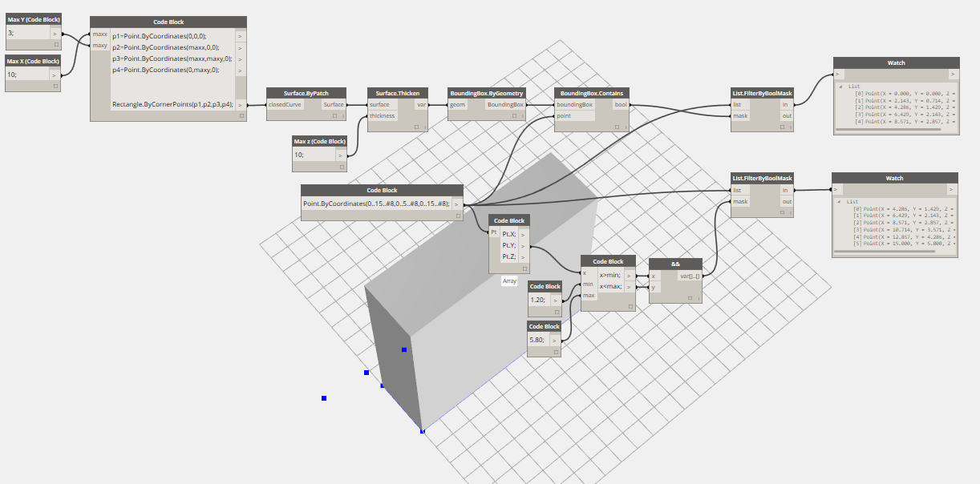Click closedCurve input port on Surface.ByPatch
The width and height of the screenshot is (980, 484).
(284, 104)
